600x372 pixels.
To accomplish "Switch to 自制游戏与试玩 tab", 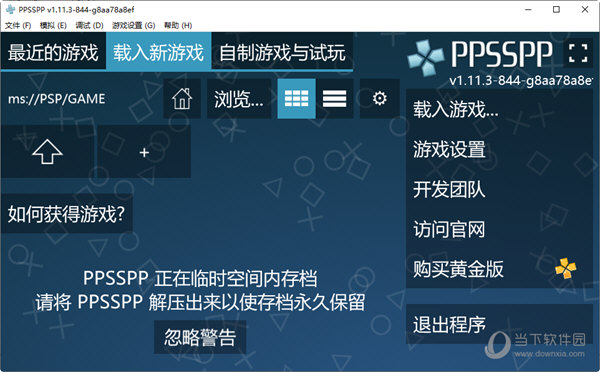I will click(x=282, y=52).
